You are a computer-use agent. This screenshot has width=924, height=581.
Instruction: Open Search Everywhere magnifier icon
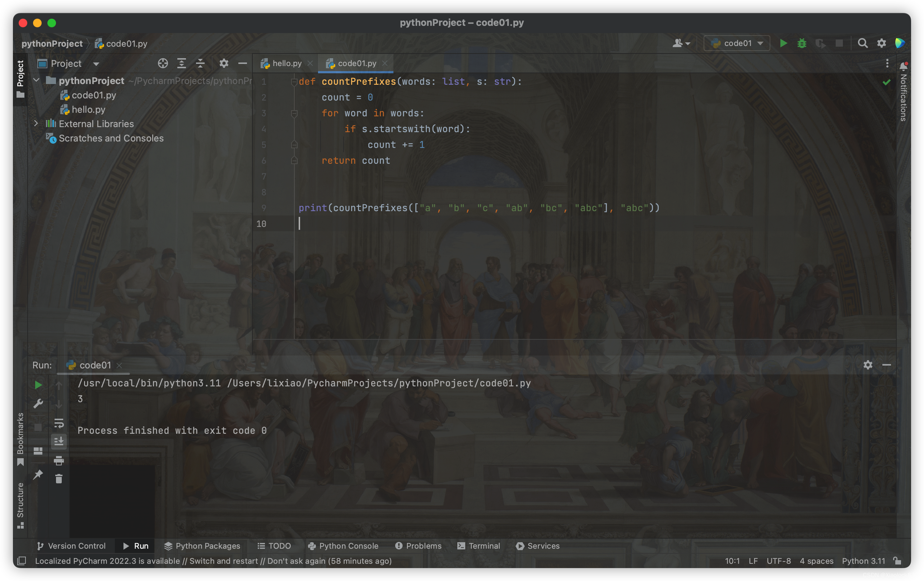point(863,43)
